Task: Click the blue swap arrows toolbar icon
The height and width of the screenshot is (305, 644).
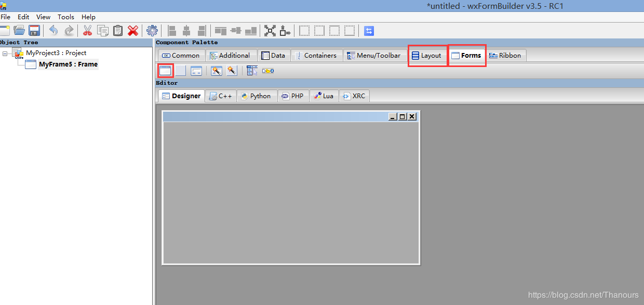Action: (x=369, y=31)
